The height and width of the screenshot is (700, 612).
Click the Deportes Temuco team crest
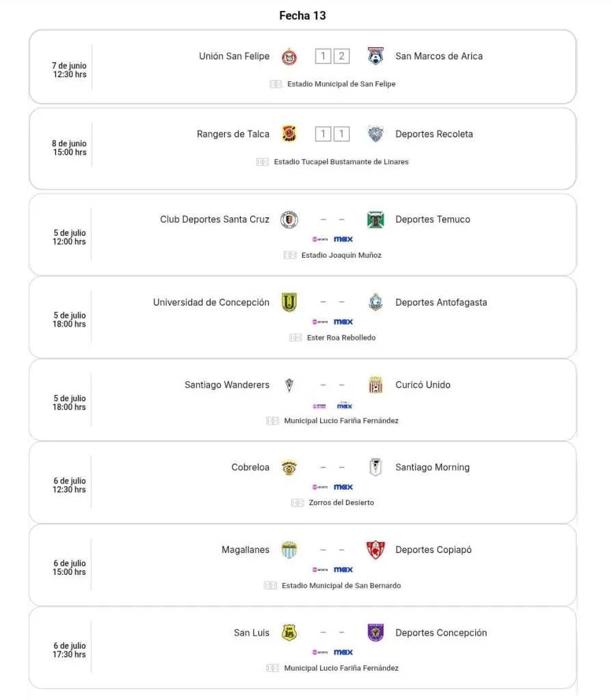tap(375, 220)
